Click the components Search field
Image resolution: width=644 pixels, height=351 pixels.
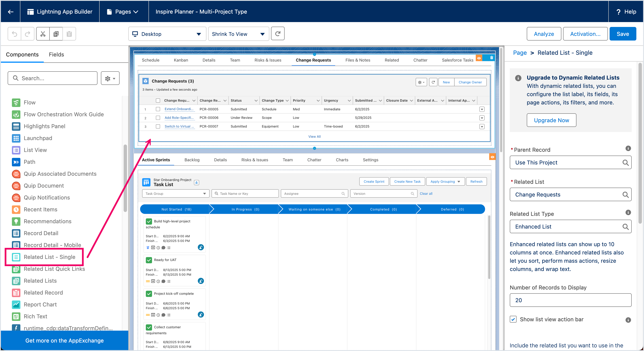click(52, 78)
